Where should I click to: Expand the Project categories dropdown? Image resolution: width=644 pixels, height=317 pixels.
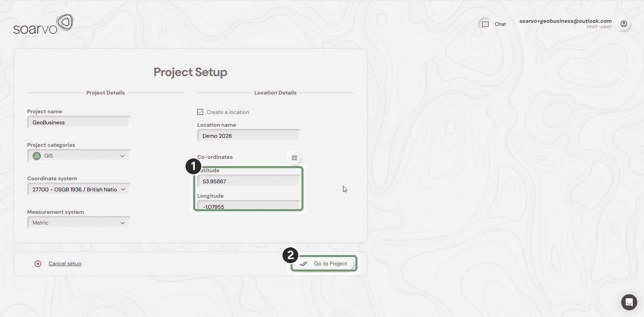79,156
